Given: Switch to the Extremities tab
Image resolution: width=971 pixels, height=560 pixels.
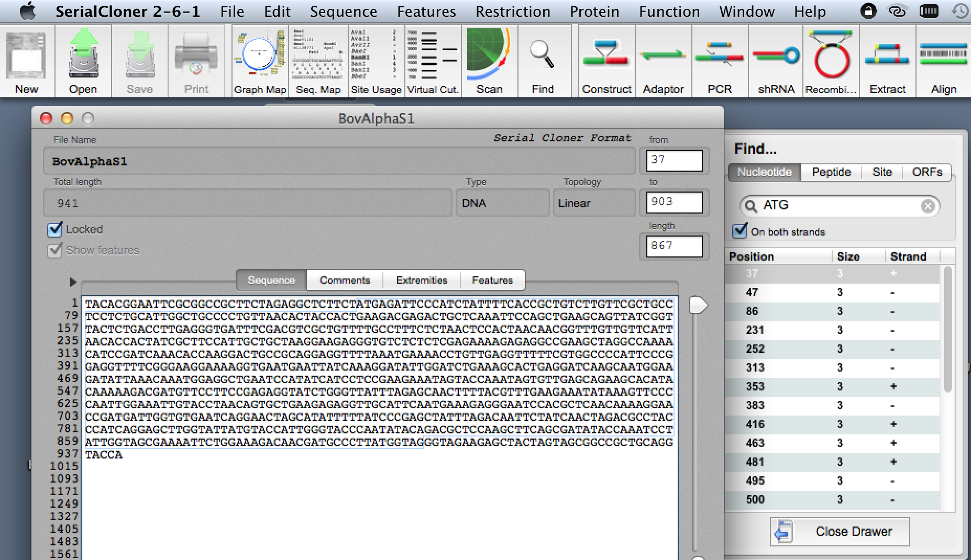Looking at the screenshot, I should 422,280.
